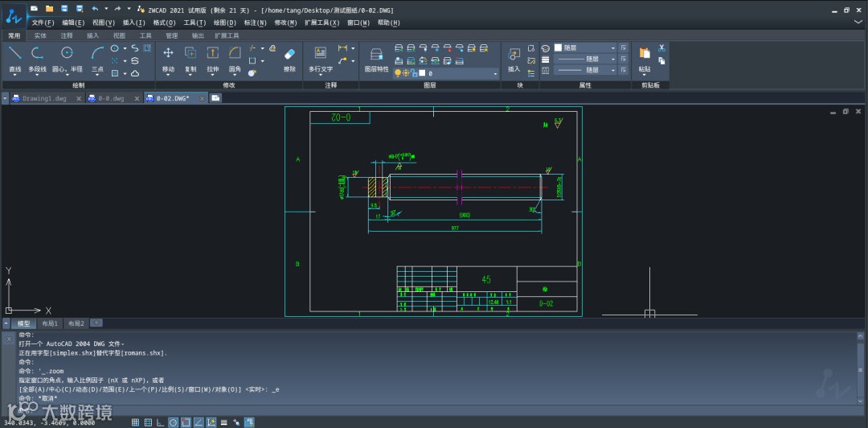The width and height of the screenshot is (868, 428).
Task: Expand the layer selection dropdown showing 0
Action: coord(495,73)
